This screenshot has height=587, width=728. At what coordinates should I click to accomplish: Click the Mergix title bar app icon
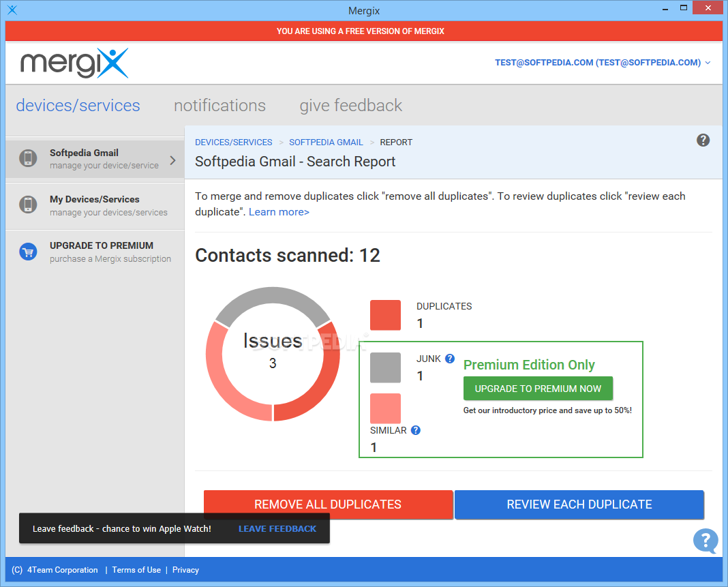12,10
